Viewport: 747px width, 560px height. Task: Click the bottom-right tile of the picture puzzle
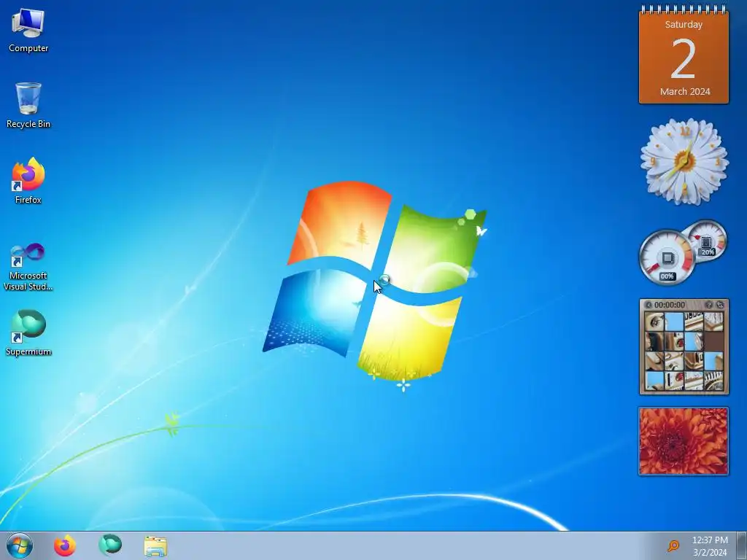pyautogui.click(x=713, y=381)
